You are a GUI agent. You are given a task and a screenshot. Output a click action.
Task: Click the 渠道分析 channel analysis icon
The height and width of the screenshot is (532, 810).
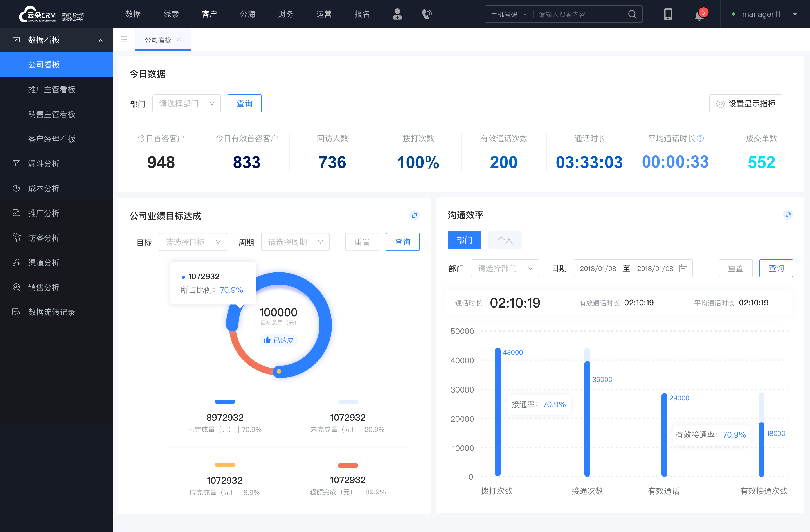(x=17, y=262)
